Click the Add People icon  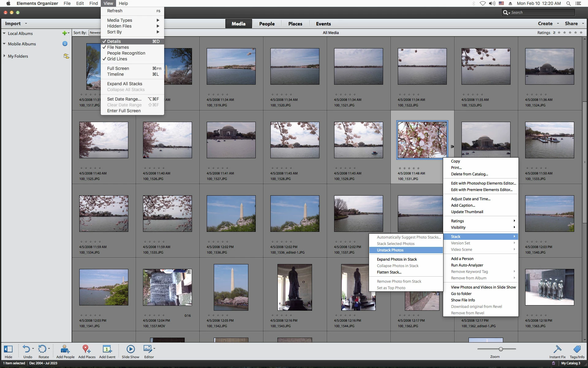coord(65,350)
